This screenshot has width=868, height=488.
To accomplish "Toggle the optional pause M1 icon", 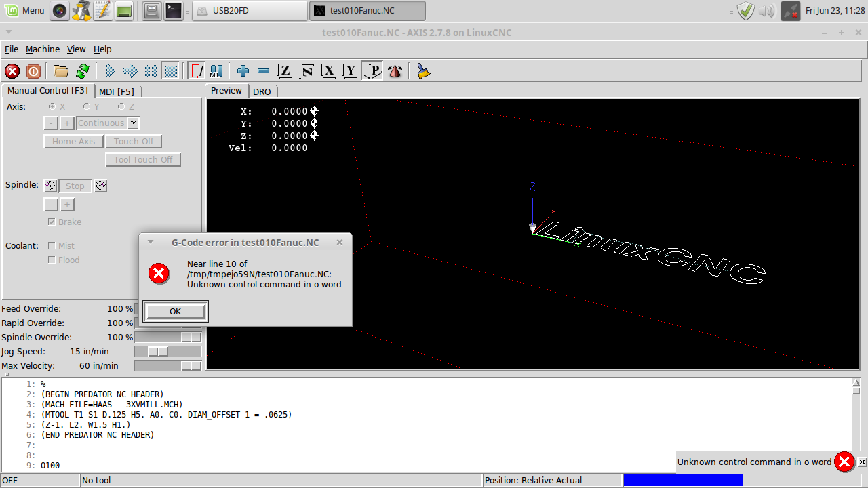I will pos(216,71).
